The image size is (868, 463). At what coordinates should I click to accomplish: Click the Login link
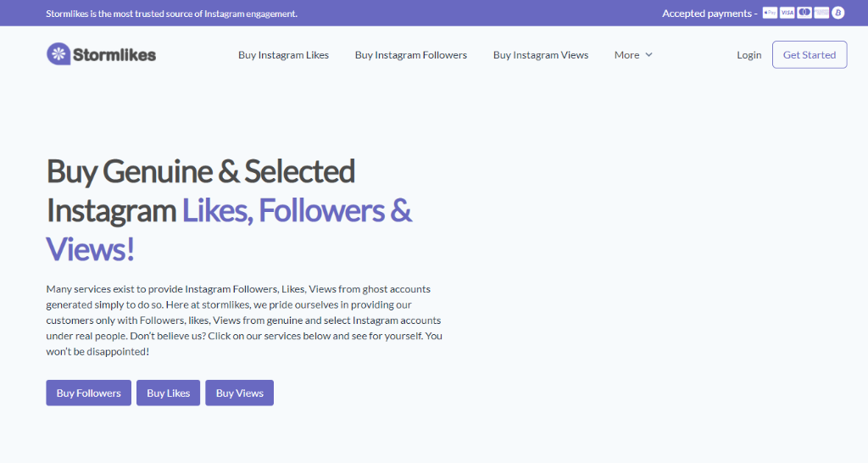click(x=749, y=55)
